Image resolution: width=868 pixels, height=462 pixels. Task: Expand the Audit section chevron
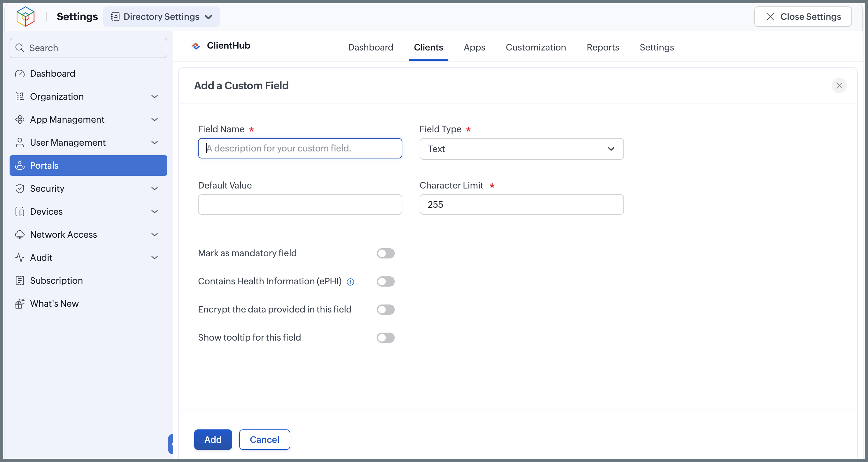155,258
